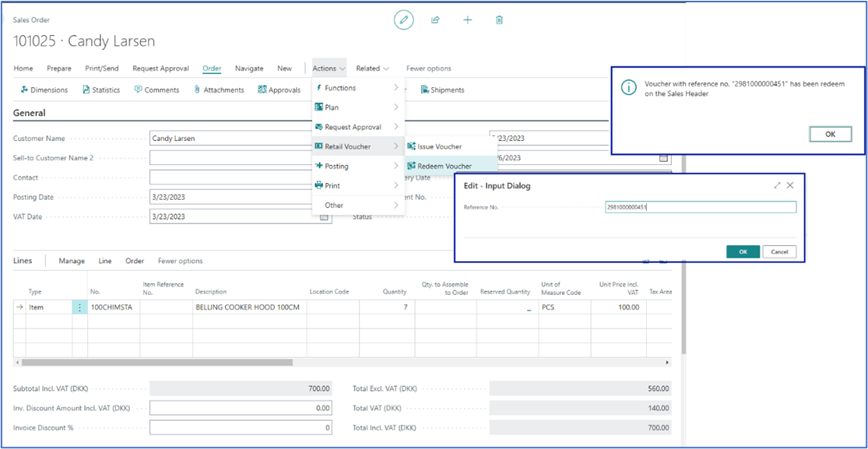Screen dimensions: 868x449
Task: Click the lines horizontal scrollbar
Action: click(x=157, y=363)
